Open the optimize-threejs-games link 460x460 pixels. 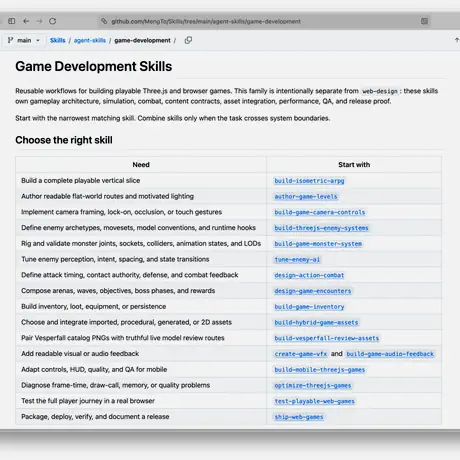[x=313, y=385]
